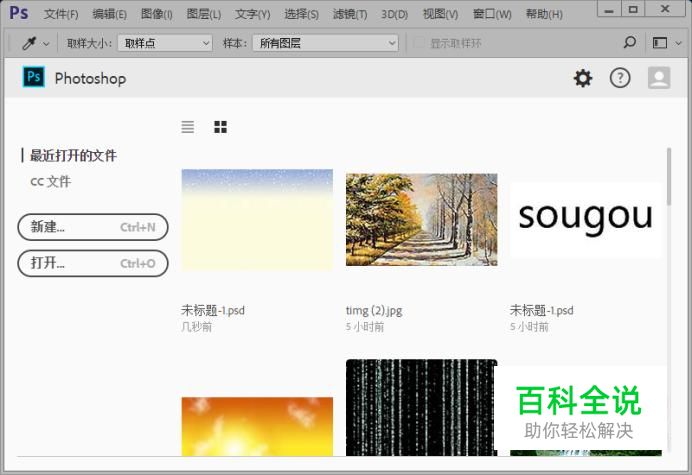Open the 样本 dropdown showing 所有图层
Screen dimensions: 692x475
click(325, 43)
